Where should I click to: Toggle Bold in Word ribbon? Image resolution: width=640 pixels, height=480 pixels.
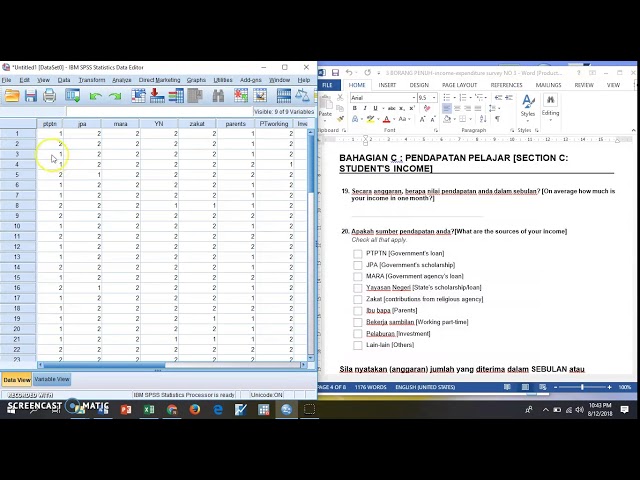point(354,108)
